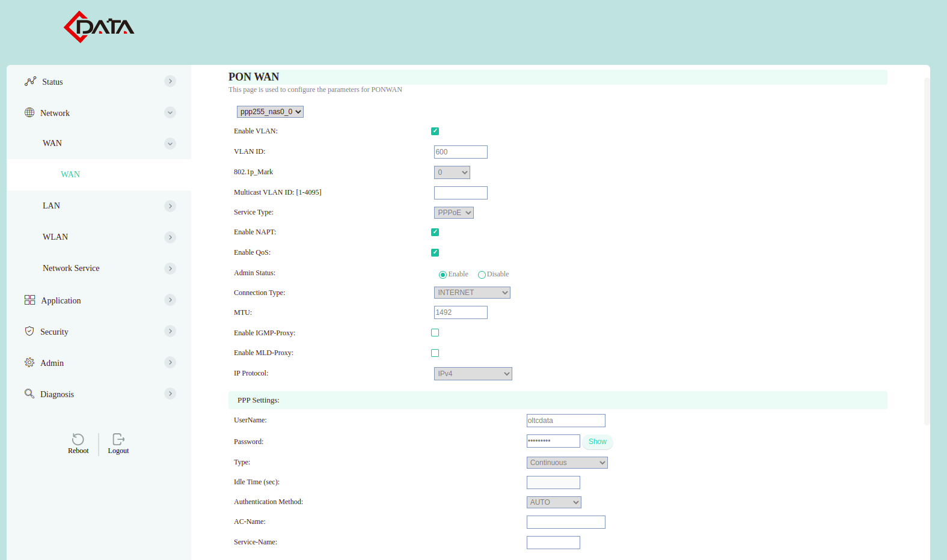Click the highlighted WAN submenu link
The image size is (947, 560).
pos(70,174)
